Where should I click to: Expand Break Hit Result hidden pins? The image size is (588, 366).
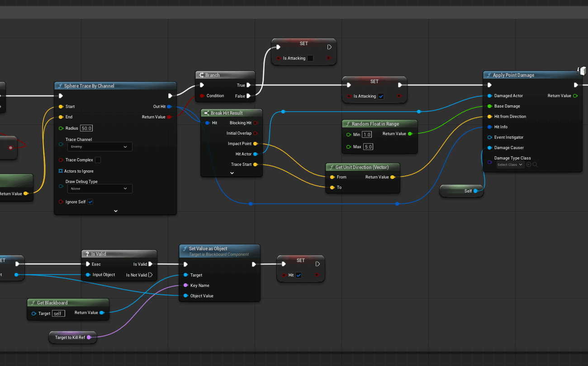[x=232, y=173]
